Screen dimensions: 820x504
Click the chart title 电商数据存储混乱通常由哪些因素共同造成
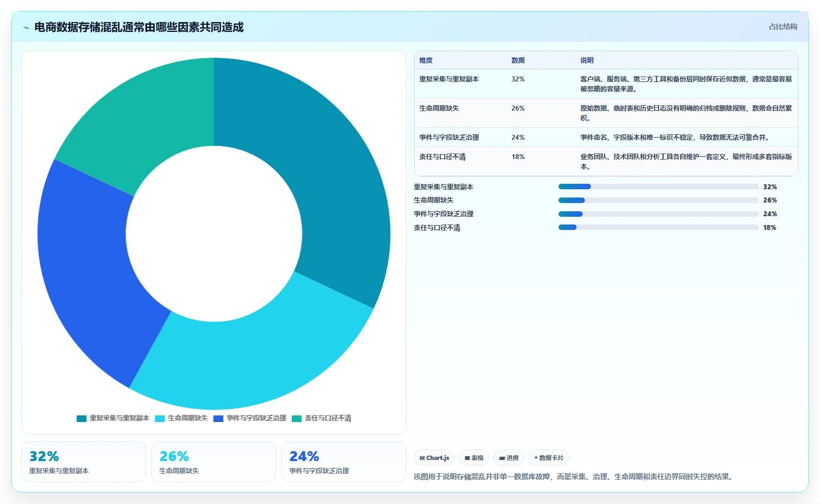point(139,27)
